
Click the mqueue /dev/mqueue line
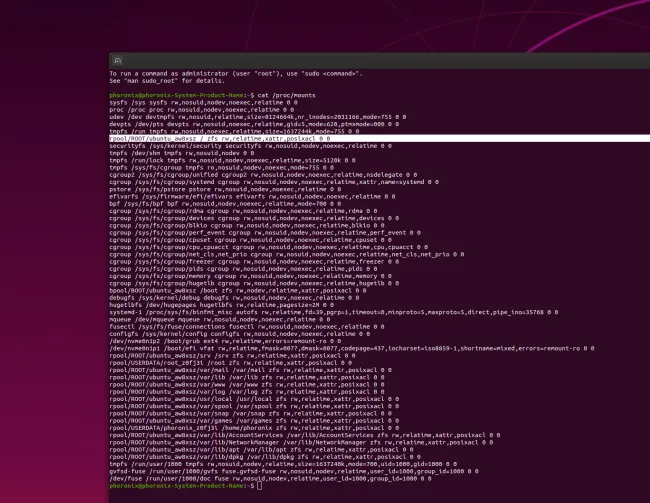[x=220, y=320]
